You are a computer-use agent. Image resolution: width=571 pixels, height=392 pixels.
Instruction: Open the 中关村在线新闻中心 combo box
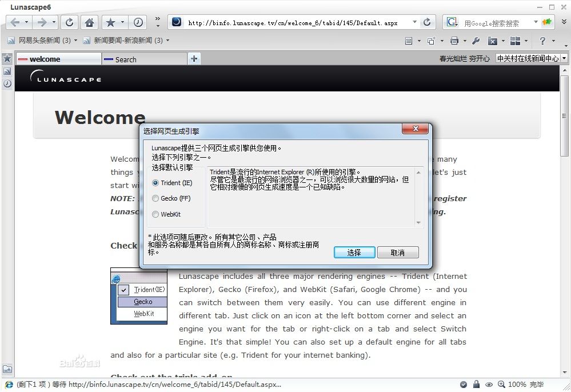point(532,58)
